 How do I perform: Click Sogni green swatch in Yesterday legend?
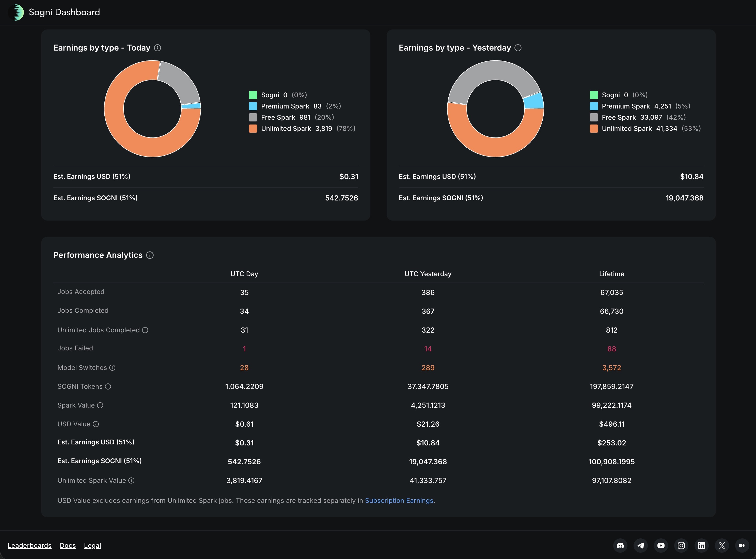[594, 95]
